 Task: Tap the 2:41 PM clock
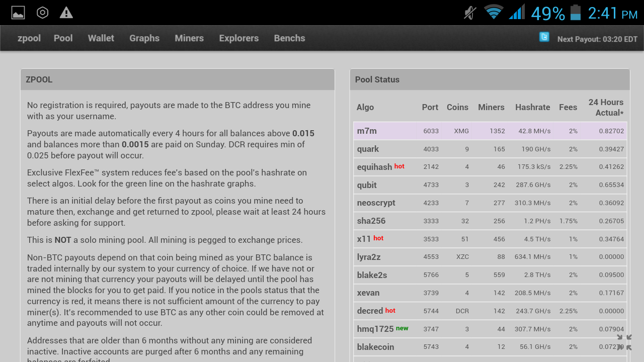click(613, 13)
